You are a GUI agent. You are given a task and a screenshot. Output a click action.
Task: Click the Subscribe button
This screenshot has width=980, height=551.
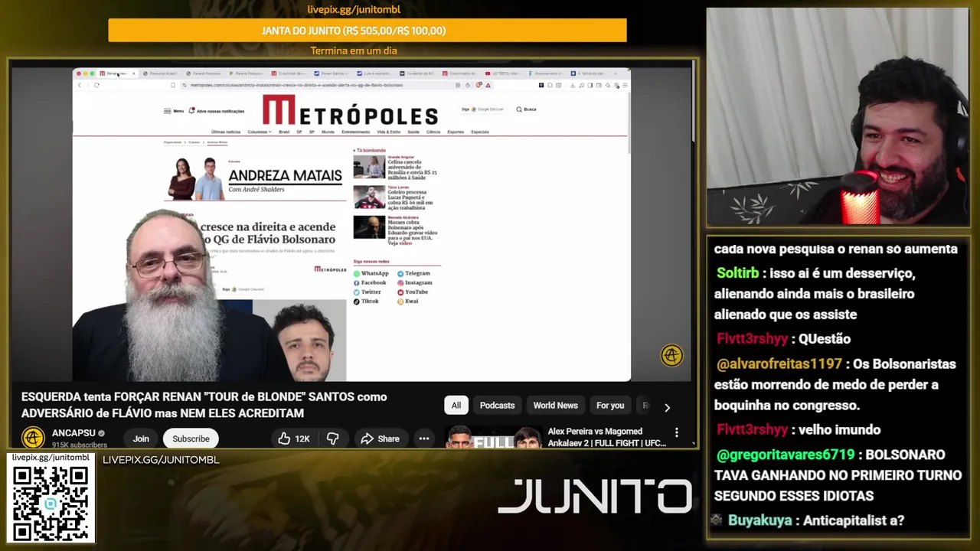pyautogui.click(x=191, y=439)
